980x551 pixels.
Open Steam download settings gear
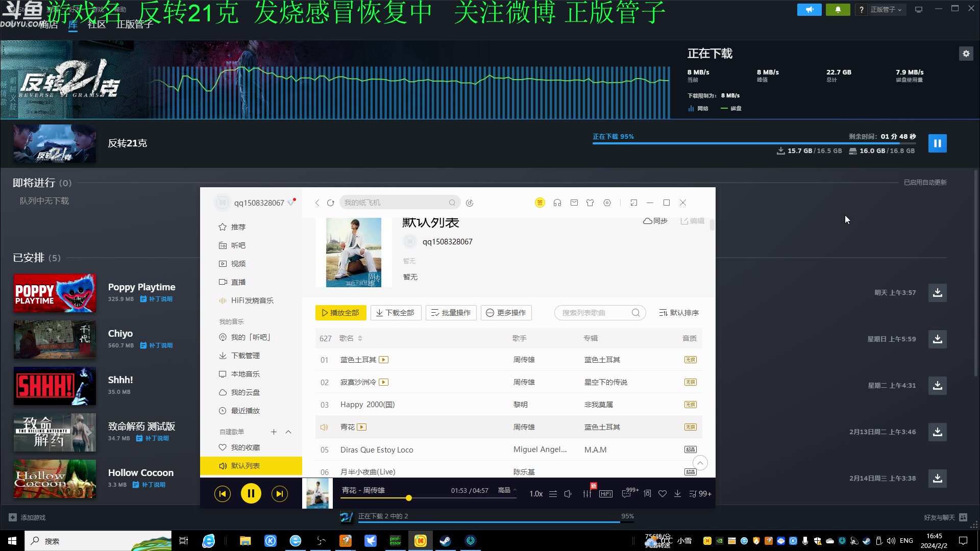coord(966,54)
